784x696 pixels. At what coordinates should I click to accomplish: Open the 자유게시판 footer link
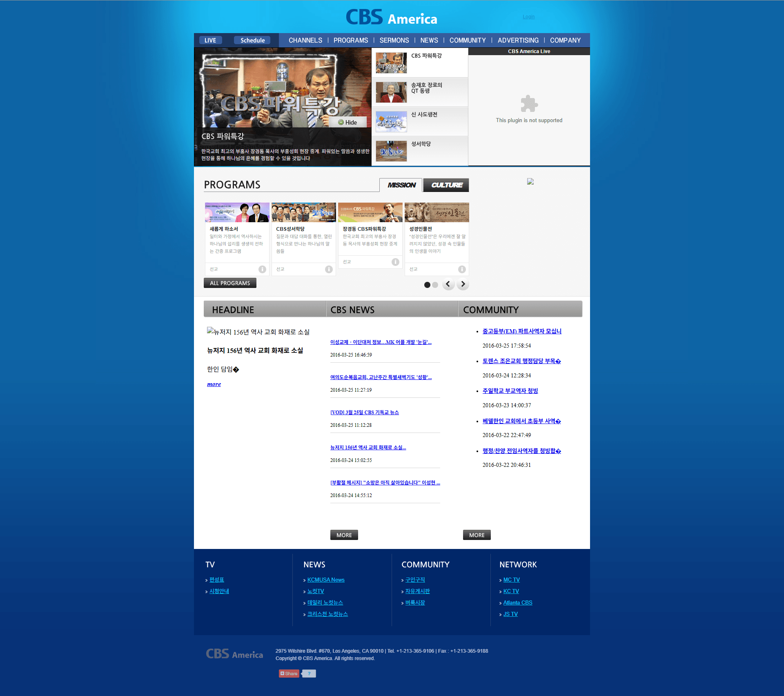tap(418, 591)
